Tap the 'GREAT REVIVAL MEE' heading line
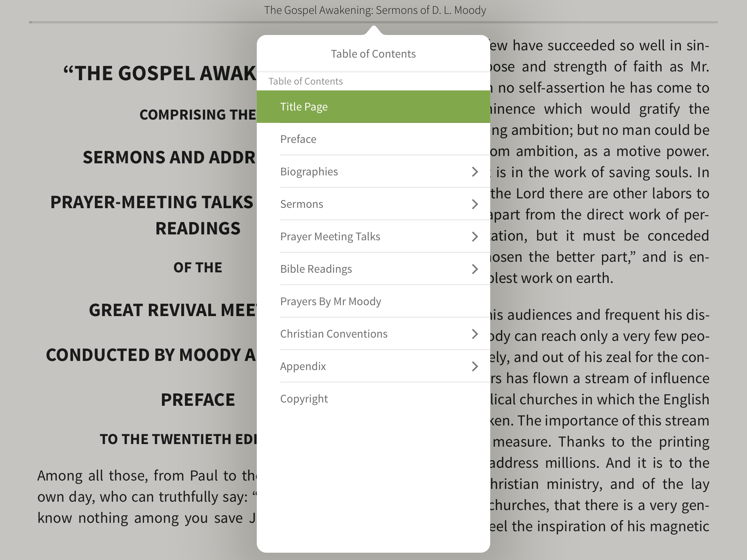 click(173, 310)
